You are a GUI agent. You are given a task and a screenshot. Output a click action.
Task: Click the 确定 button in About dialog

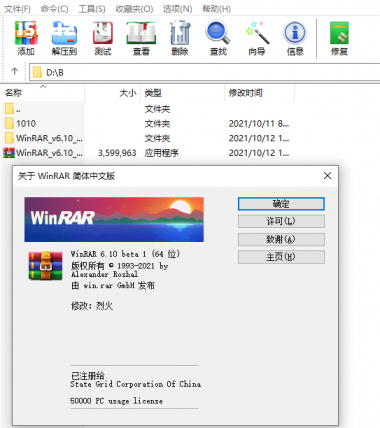click(x=281, y=204)
